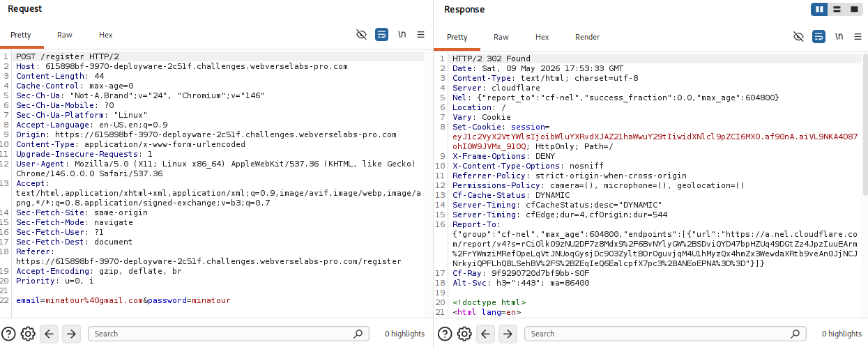The width and height of the screenshot is (868, 349).
Task: Click the Set-Cookie: session= header
Action: 501,127
